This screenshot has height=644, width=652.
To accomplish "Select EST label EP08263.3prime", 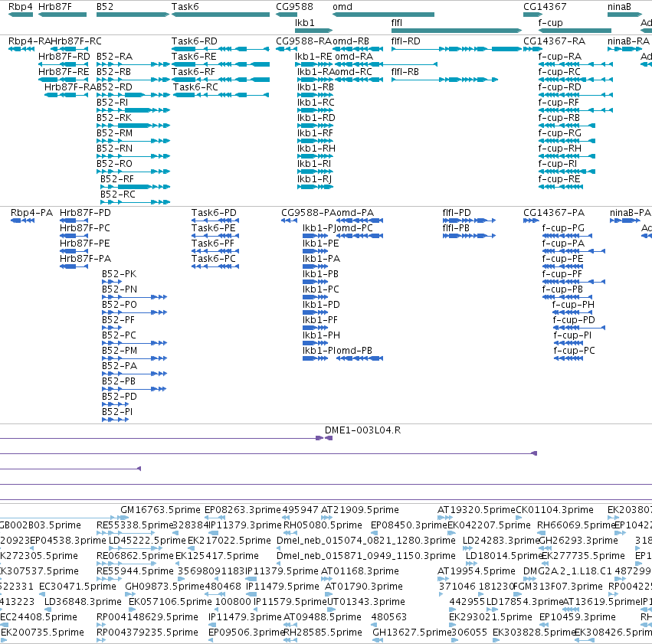I will pos(243,510).
